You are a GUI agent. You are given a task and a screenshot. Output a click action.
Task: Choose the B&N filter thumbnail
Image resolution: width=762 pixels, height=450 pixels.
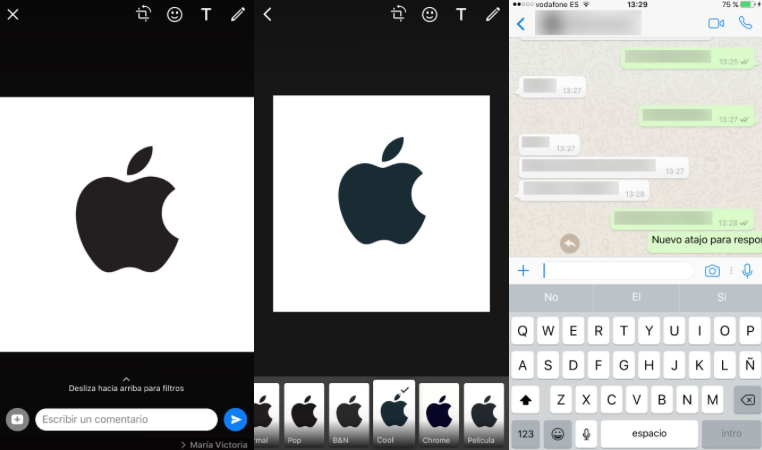click(x=349, y=415)
